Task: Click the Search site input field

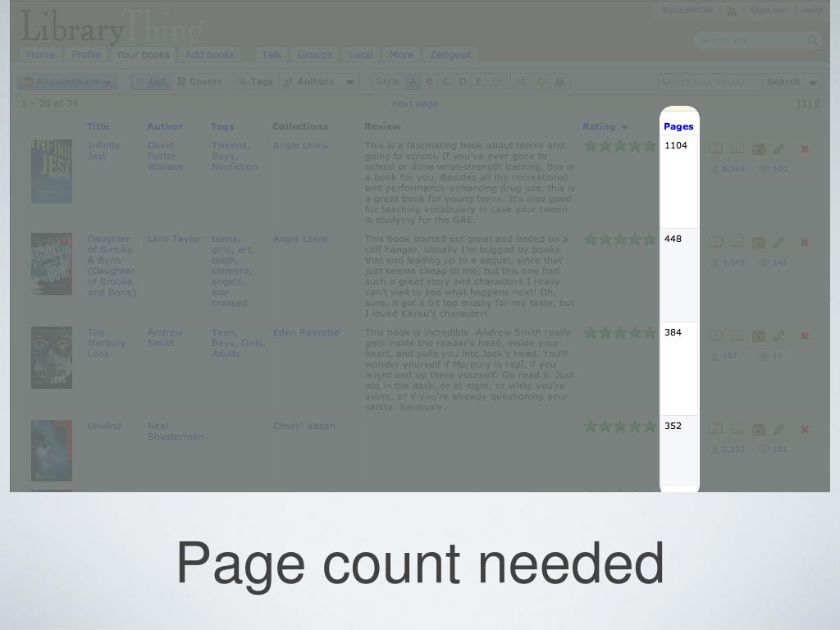Action: 751,41
